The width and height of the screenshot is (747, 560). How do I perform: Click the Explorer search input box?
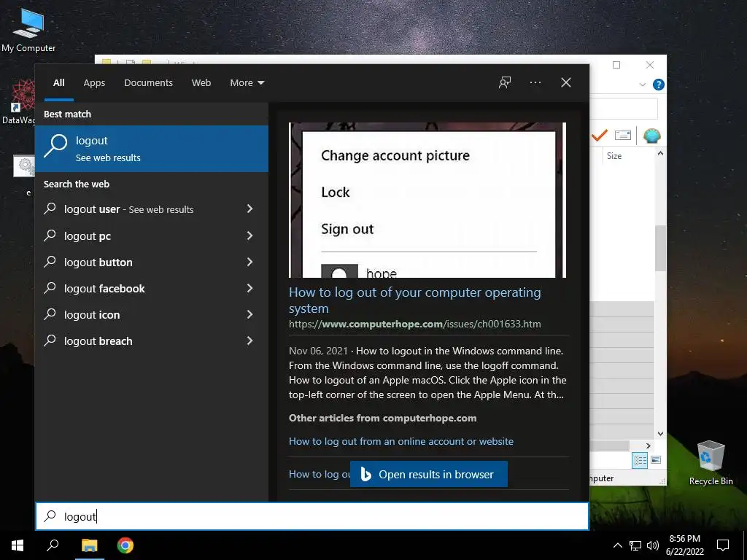coord(624,109)
